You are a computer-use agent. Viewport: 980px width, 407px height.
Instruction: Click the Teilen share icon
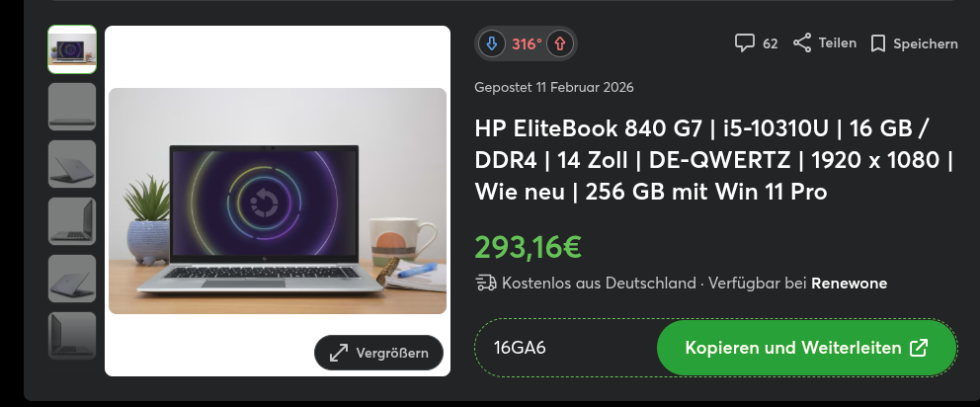(802, 43)
